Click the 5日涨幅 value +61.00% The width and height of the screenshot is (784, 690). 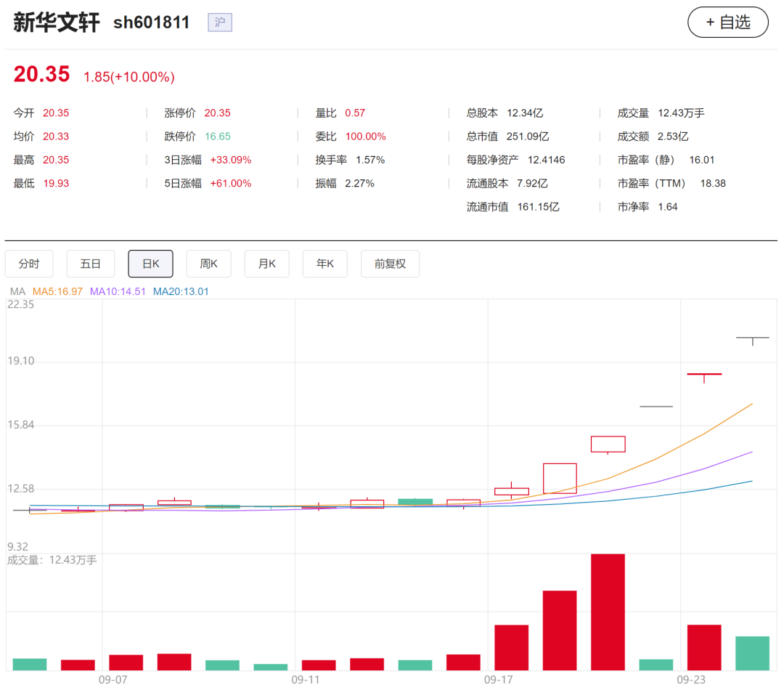coord(231,184)
